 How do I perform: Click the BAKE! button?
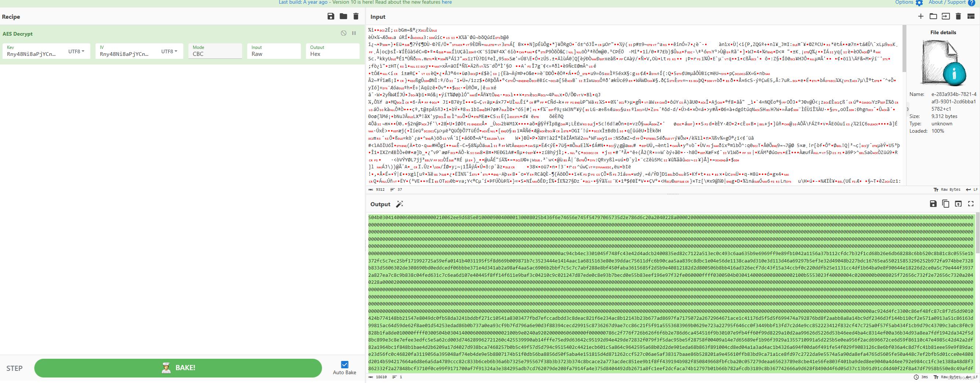pos(178,368)
